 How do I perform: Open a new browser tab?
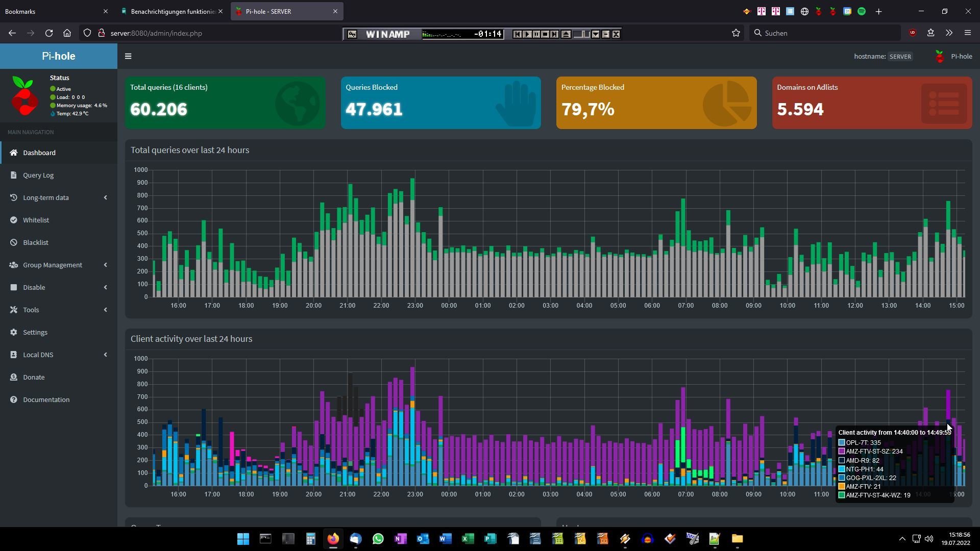[x=878, y=11]
